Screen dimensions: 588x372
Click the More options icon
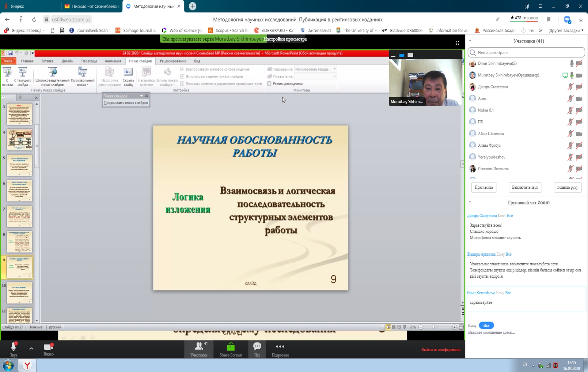point(280,349)
